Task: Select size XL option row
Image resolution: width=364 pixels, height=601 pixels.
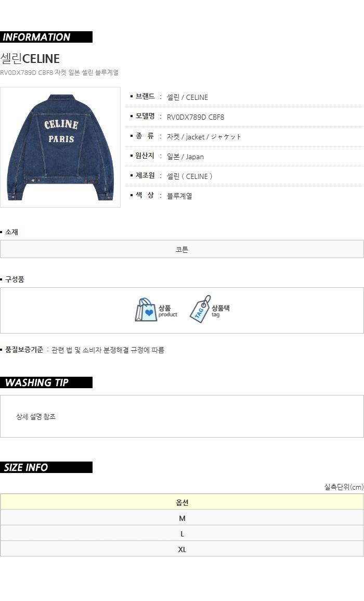Action: pyautogui.click(x=182, y=549)
